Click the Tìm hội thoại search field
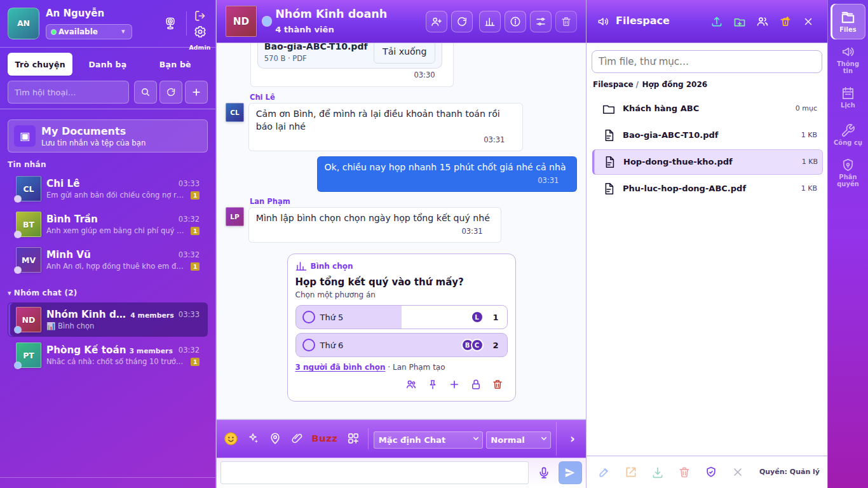This screenshot has height=488, width=868. tap(68, 92)
